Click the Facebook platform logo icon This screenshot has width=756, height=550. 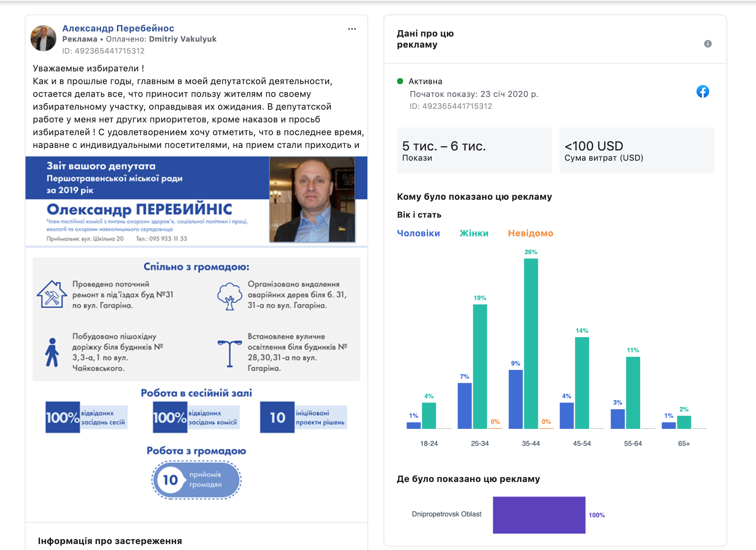(x=702, y=91)
